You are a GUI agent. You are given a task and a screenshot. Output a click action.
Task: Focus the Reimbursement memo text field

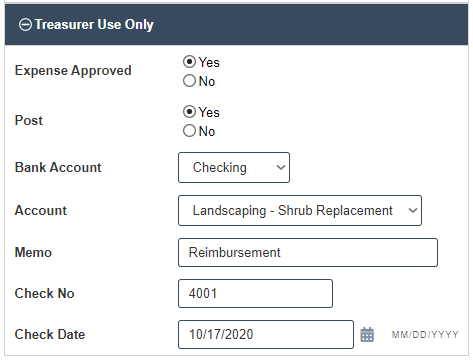(308, 252)
